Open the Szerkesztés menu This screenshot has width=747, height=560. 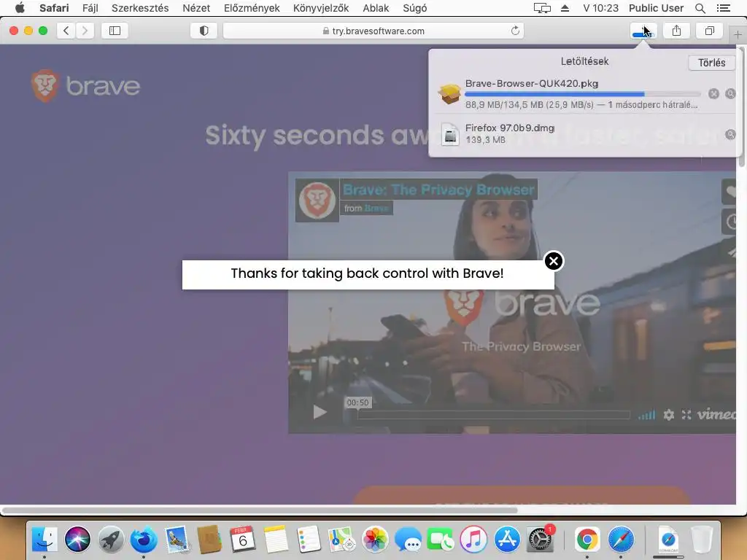pos(140,8)
